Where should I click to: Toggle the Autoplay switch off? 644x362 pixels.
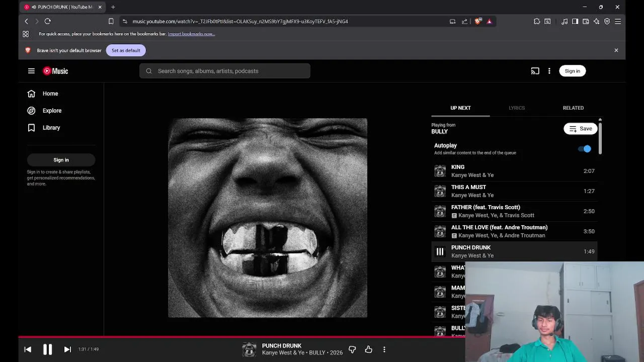click(585, 149)
